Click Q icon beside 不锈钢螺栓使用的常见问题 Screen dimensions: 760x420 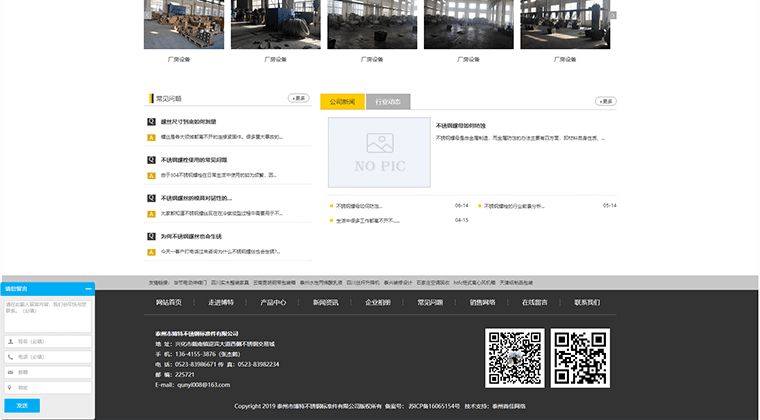pyautogui.click(x=151, y=159)
